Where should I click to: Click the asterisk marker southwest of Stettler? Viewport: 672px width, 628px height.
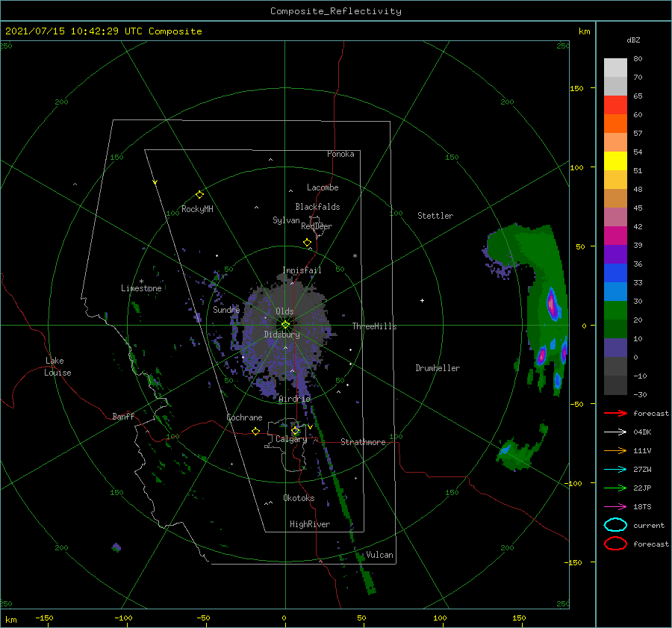pyautogui.click(x=355, y=256)
